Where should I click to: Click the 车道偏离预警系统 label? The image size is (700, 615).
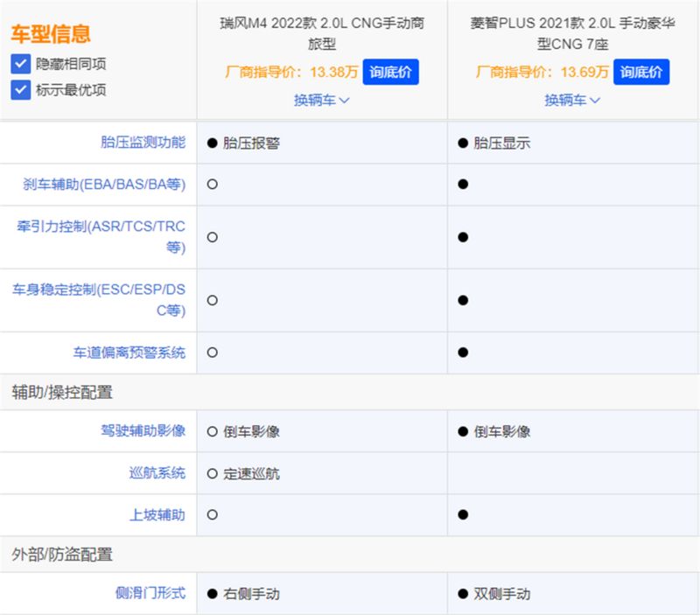coord(129,353)
